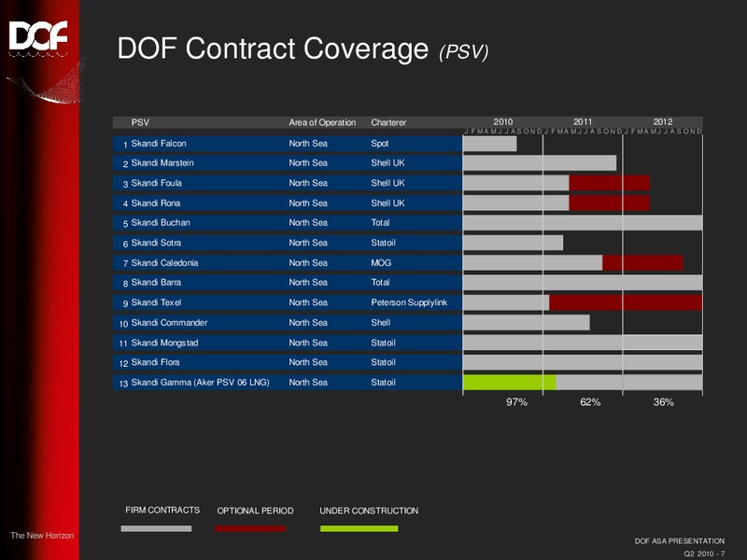The height and width of the screenshot is (560, 747).
Task: Click Skandi Caledonia's dark red optional bar
Action: point(642,263)
